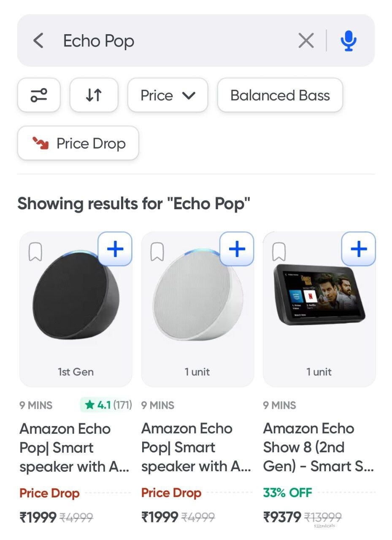Viewport: 392px width, 540px height.
Task: Apply the Balanced Bass filter chip
Action: click(x=280, y=95)
